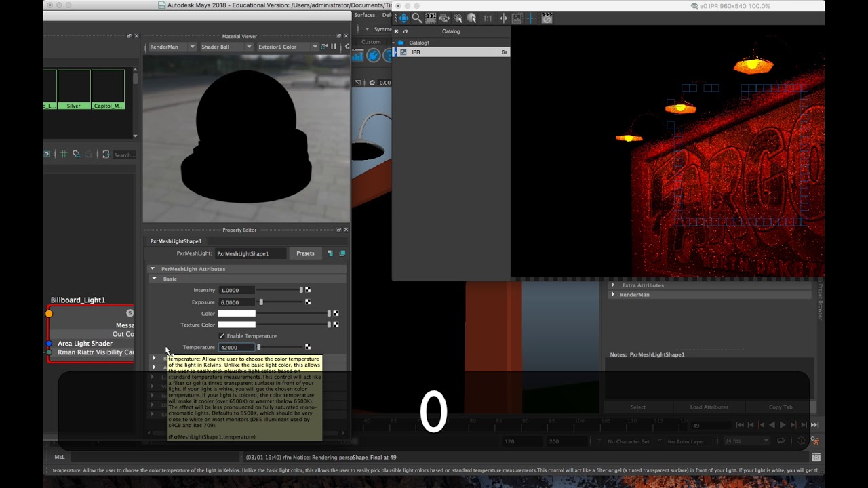This screenshot has width=868, height=488.
Task: Float the Property Editor panel
Action: 339,230
